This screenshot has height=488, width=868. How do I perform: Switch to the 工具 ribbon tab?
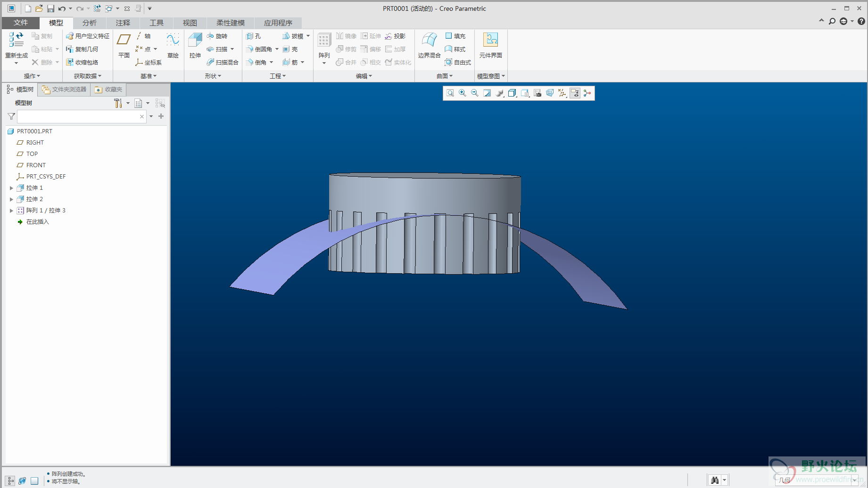157,23
